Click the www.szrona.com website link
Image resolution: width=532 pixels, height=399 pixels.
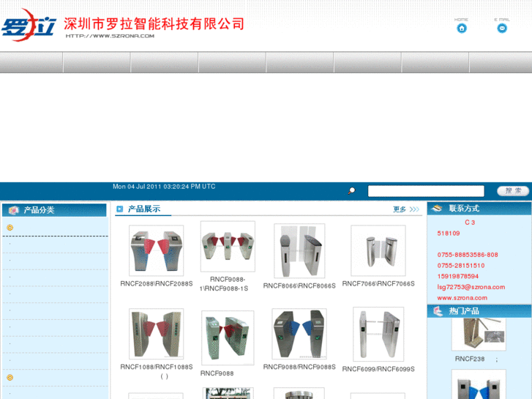[462, 298]
